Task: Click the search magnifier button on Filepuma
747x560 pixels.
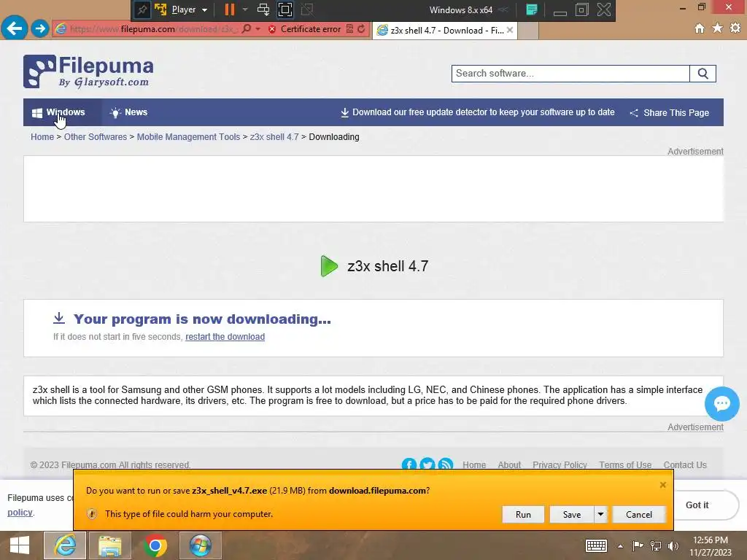Action: point(703,74)
